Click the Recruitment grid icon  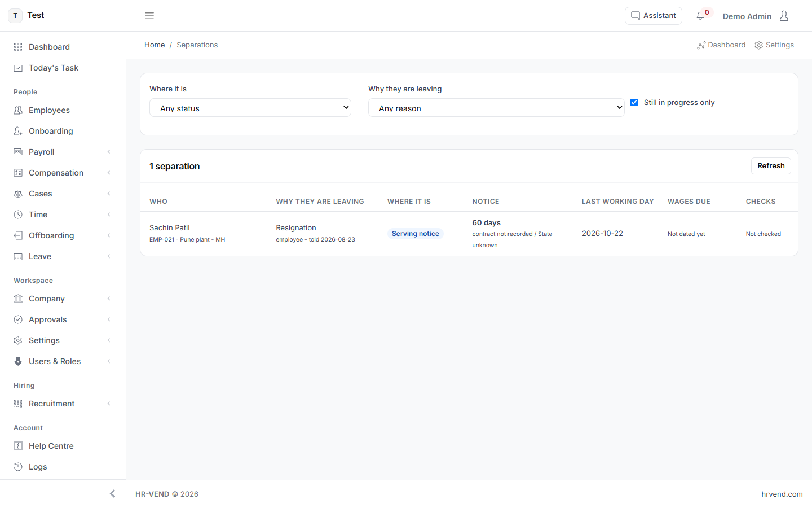pyautogui.click(x=18, y=404)
